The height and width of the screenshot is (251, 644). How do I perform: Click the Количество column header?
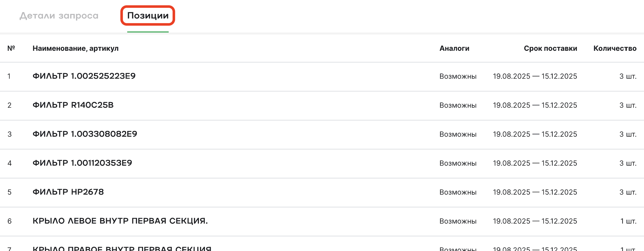615,49
